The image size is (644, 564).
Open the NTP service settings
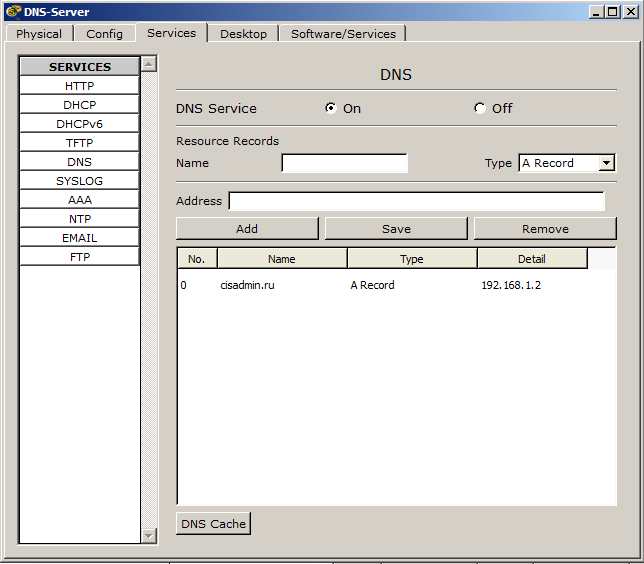[80, 219]
